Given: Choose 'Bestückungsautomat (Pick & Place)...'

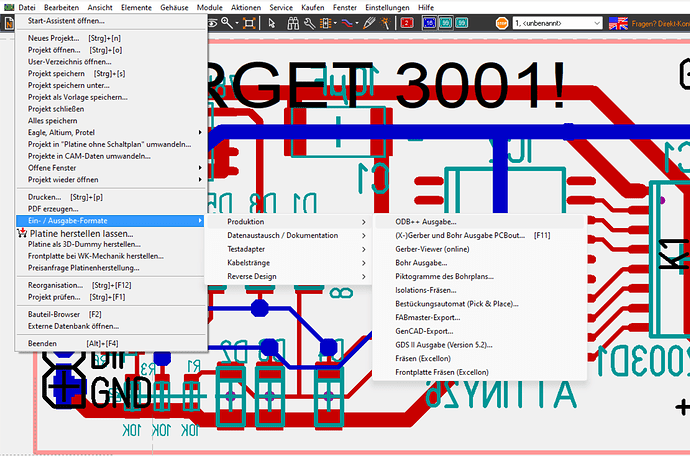Looking at the screenshot, I should click(x=480, y=304).
